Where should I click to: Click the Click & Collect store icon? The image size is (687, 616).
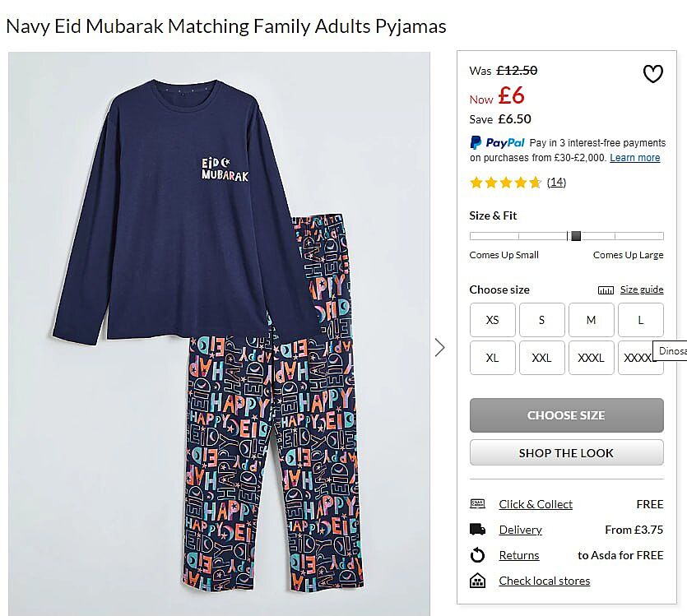coord(477,504)
